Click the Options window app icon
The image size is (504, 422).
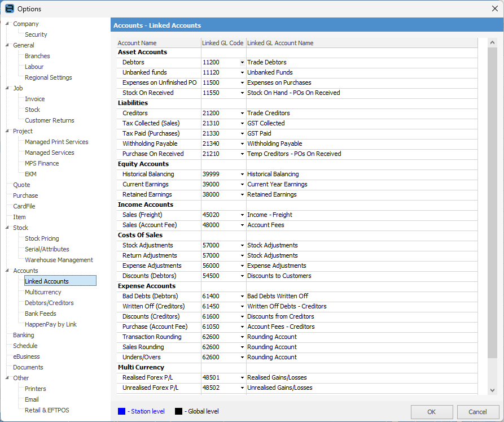click(9, 8)
